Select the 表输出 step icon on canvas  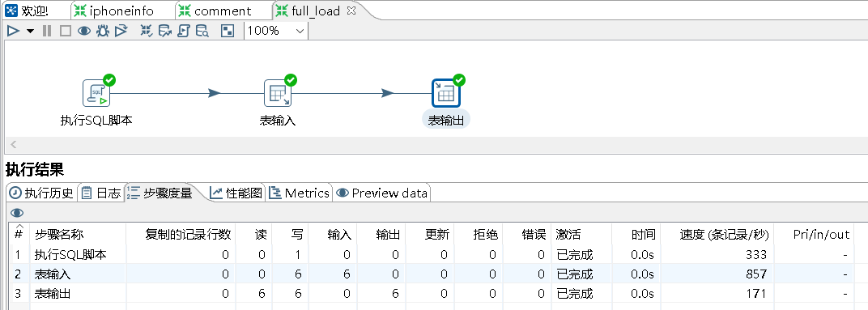pyautogui.click(x=445, y=93)
